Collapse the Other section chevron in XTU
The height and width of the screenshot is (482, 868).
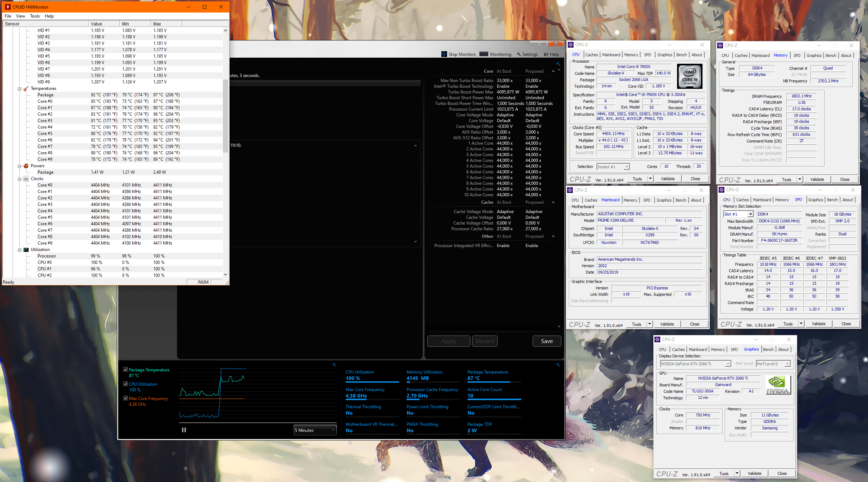(553, 236)
